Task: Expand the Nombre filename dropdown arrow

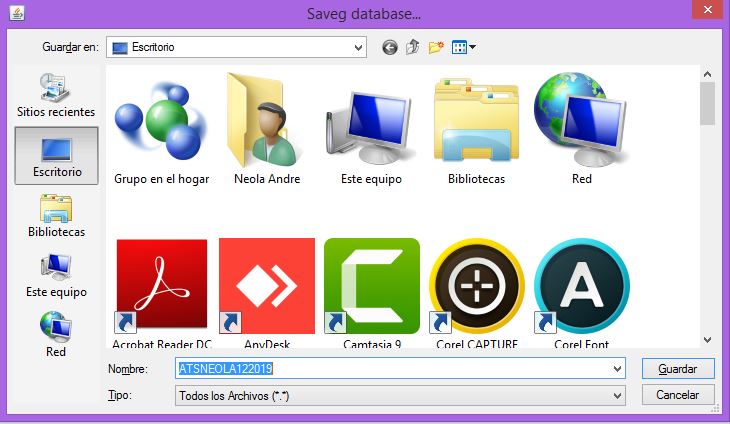Action: click(x=617, y=368)
